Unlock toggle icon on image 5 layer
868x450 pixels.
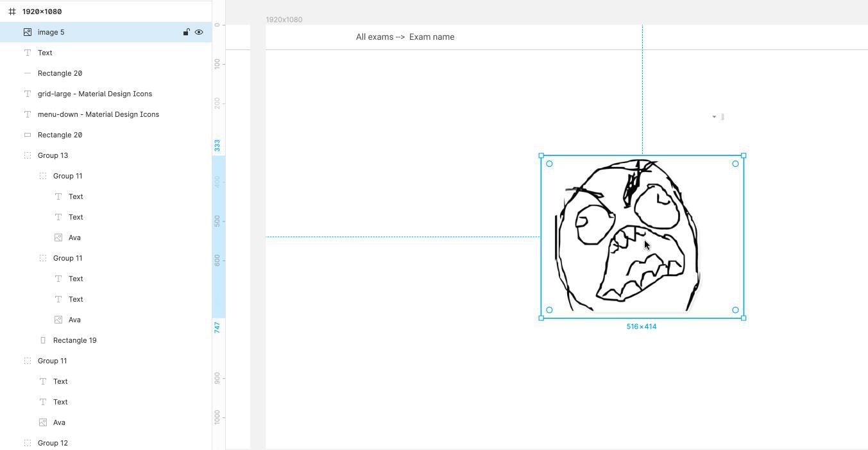coord(186,32)
